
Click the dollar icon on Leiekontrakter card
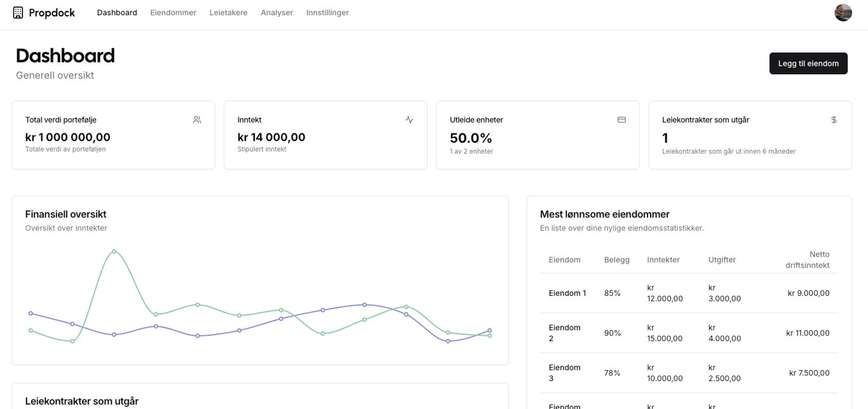click(x=834, y=119)
